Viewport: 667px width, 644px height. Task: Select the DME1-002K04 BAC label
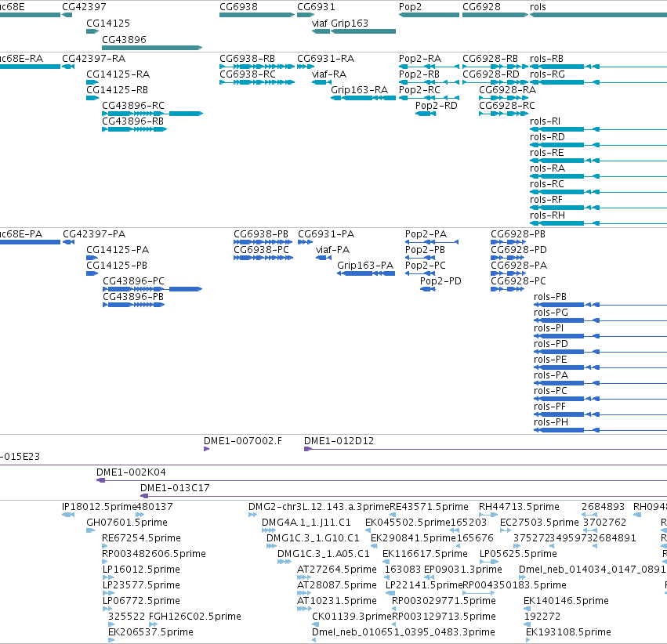coord(131,472)
